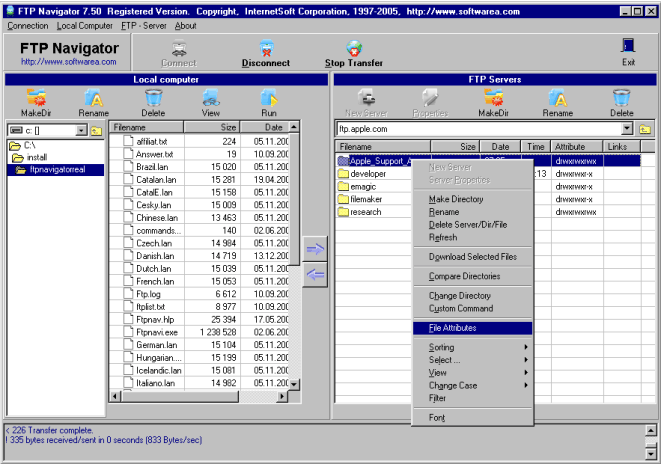The height and width of the screenshot is (464, 662).
Task: Click the Disconnect toolbar icon
Action: tap(266, 49)
